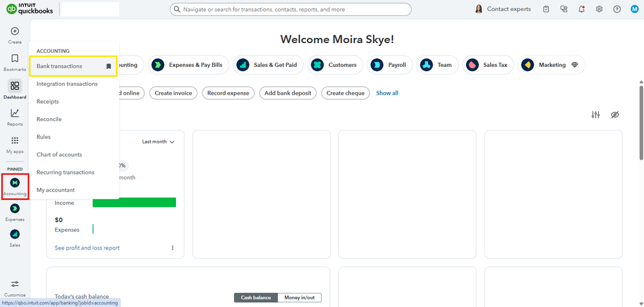Image resolution: width=644 pixels, height=307 pixels.
Task: Open See profit and loss report link
Action: (x=87, y=248)
